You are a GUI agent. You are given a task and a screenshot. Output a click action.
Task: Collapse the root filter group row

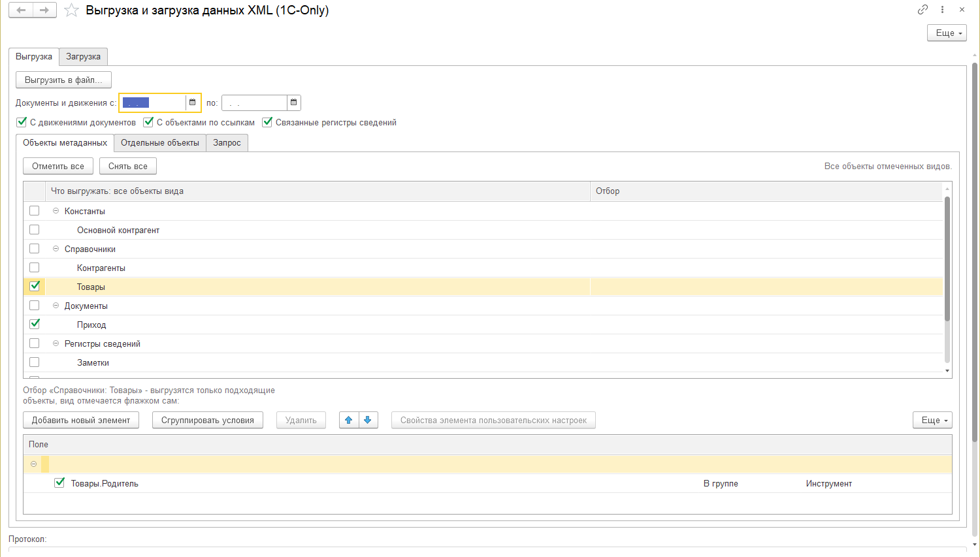pyautogui.click(x=33, y=464)
